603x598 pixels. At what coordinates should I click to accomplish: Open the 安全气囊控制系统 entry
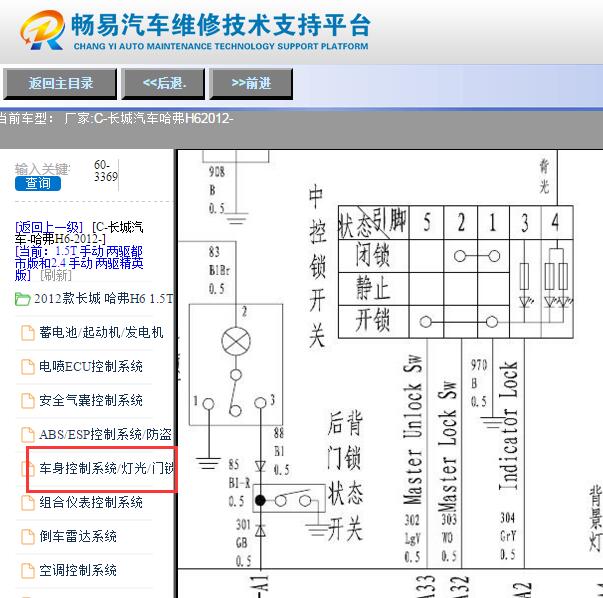tap(91, 400)
